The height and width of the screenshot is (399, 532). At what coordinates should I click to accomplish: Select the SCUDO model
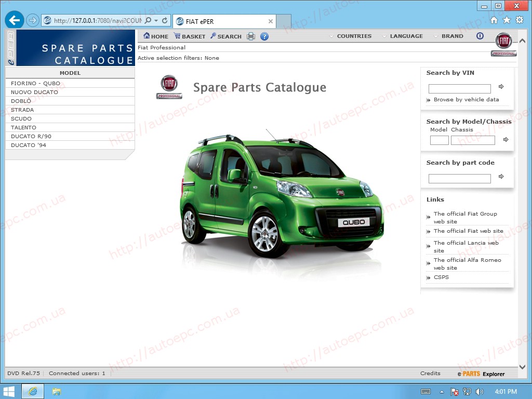tap(70, 118)
